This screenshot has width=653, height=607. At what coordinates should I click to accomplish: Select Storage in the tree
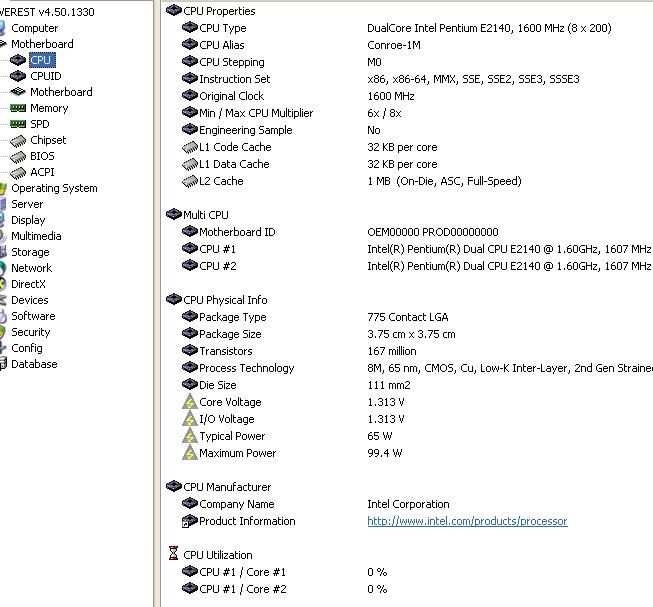[30, 252]
